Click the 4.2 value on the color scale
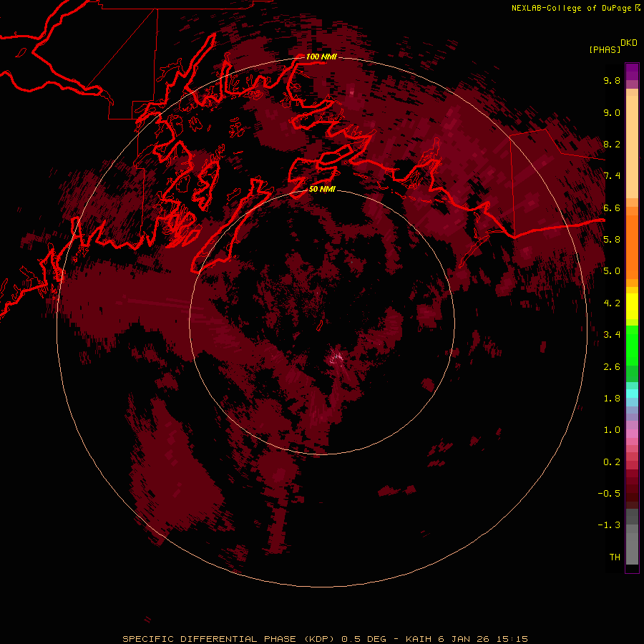The height and width of the screenshot is (644, 644). 612,303
